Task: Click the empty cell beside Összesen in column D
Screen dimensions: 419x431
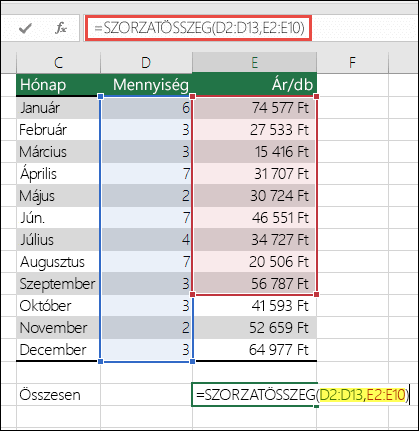Action: point(146,395)
